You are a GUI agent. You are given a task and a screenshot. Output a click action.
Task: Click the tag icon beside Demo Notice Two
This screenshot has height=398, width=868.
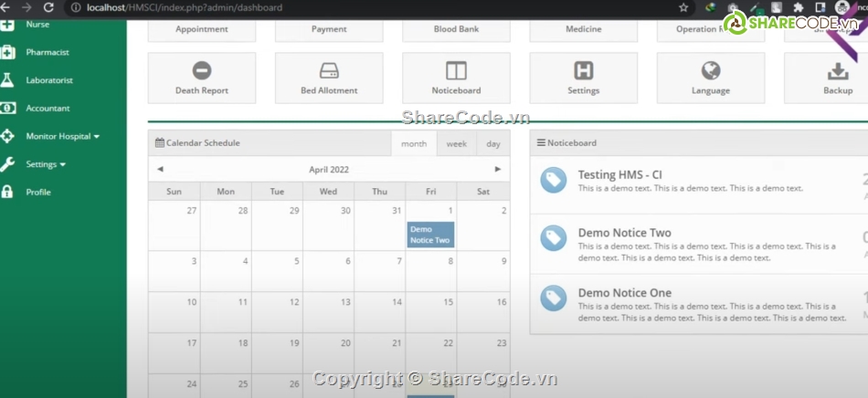tap(554, 238)
